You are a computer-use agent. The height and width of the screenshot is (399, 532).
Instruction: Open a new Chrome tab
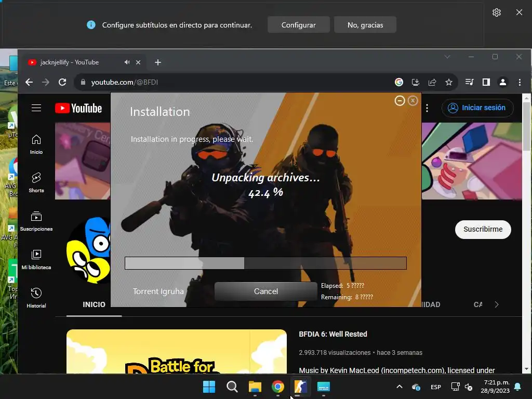(x=158, y=62)
